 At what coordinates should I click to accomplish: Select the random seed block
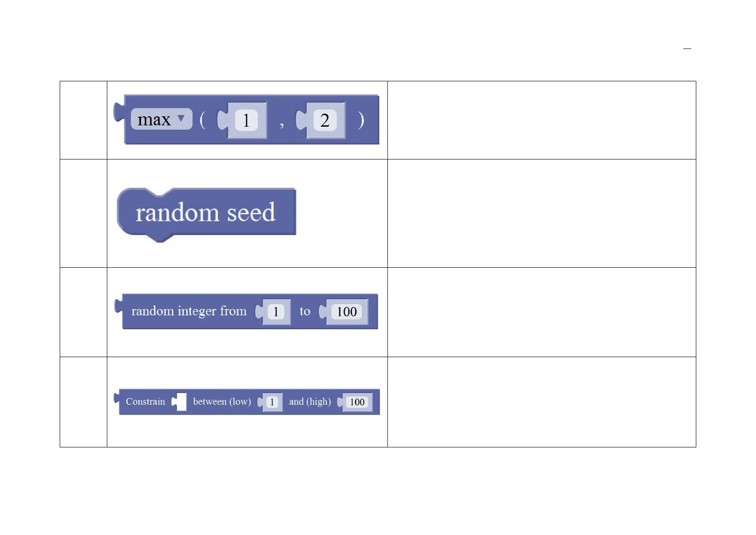205,212
